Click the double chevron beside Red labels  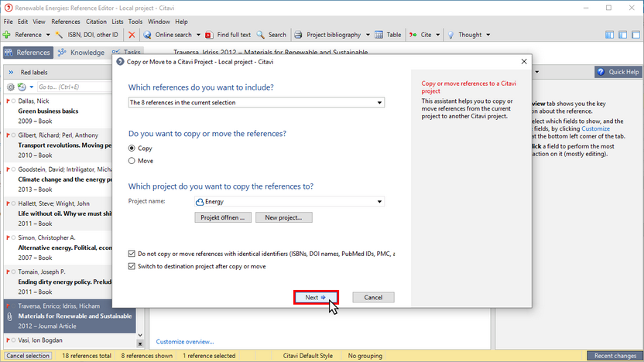[x=11, y=72]
